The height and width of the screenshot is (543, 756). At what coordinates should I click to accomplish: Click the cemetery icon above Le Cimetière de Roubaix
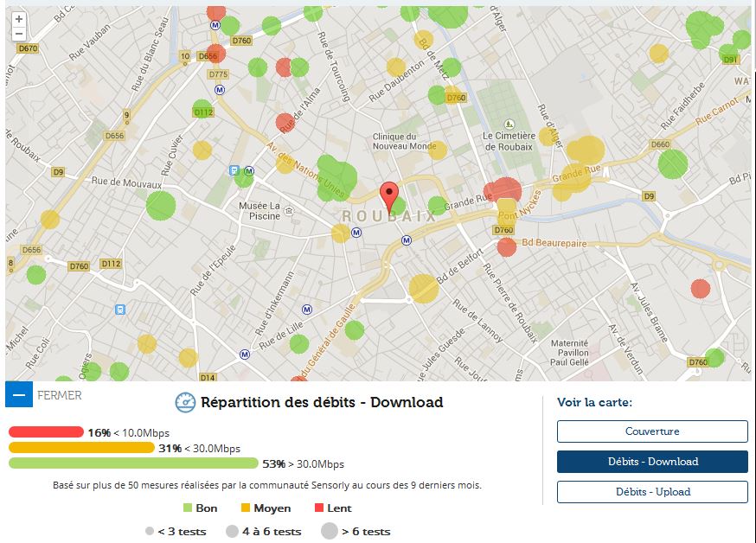pos(509,124)
